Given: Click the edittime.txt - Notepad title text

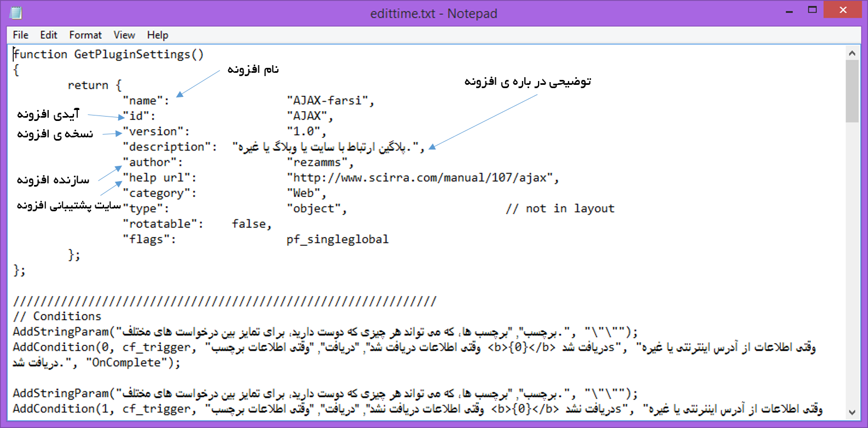Looking at the screenshot, I should tap(433, 14).
